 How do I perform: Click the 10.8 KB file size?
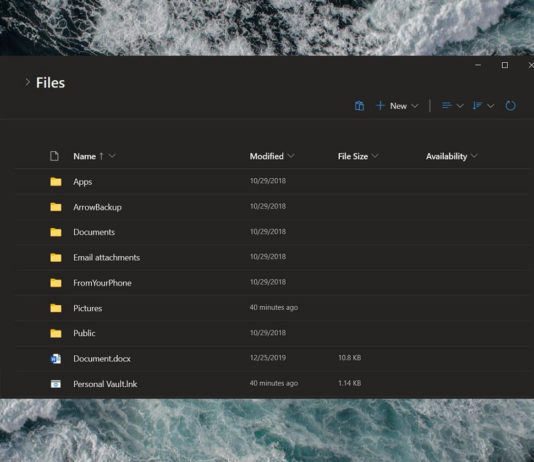pyautogui.click(x=350, y=358)
